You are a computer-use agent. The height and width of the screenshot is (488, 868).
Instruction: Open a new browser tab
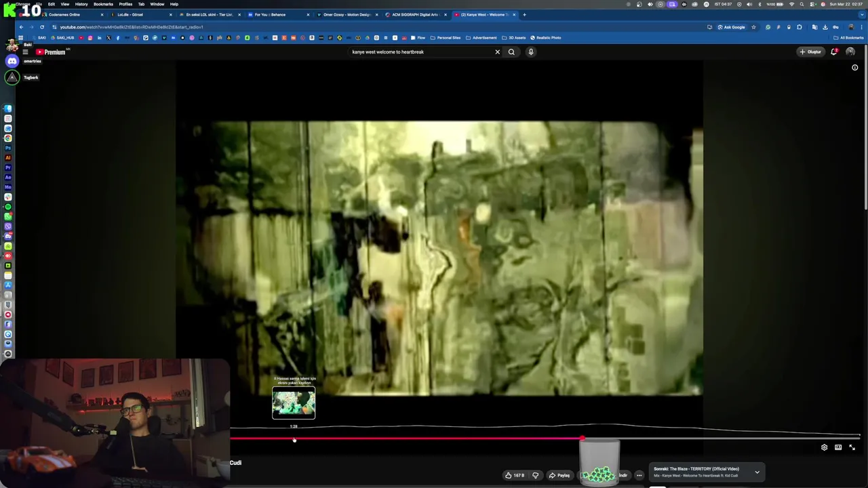coord(524,14)
